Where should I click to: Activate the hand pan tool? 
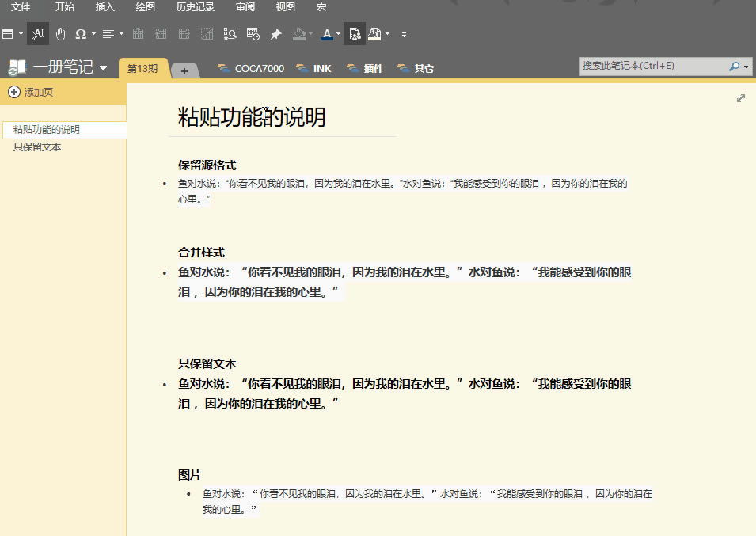(60, 34)
